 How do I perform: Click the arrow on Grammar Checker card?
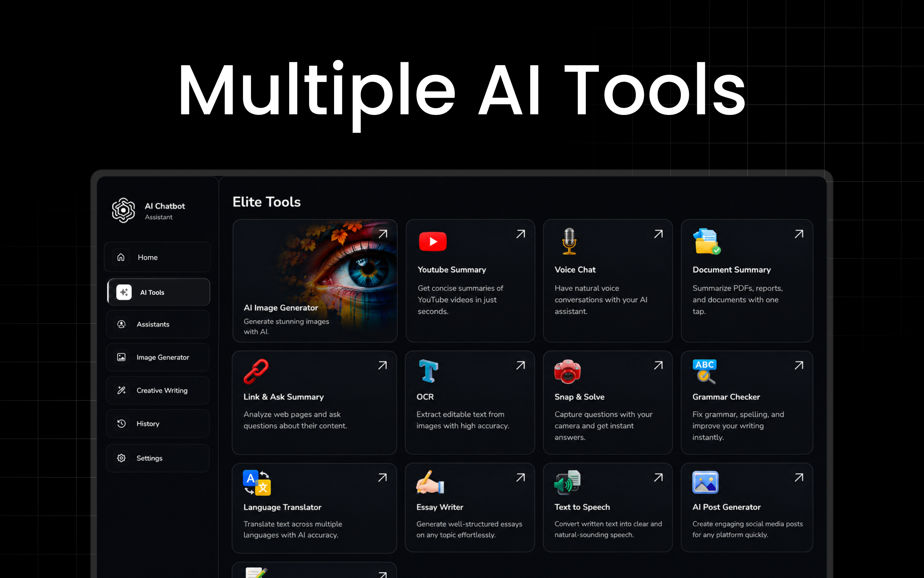coord(799,365)
